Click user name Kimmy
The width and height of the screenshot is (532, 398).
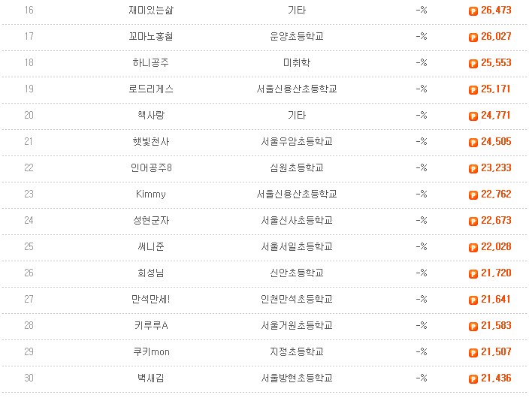(x=151, y=194)
